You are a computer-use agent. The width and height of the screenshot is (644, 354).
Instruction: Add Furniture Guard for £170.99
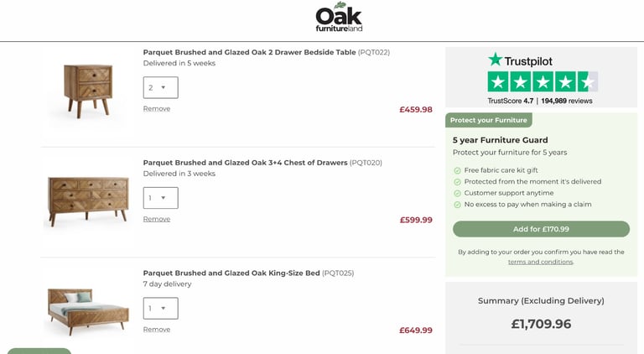click(x=541, y=229)
